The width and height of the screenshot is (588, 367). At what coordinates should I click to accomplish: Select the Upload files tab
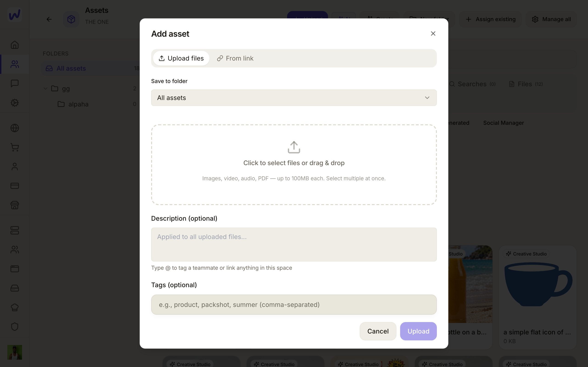181,58
